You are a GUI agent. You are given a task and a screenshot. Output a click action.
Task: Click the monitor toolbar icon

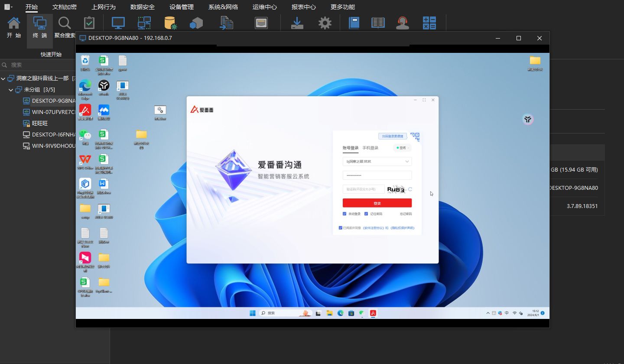(118, 23)
